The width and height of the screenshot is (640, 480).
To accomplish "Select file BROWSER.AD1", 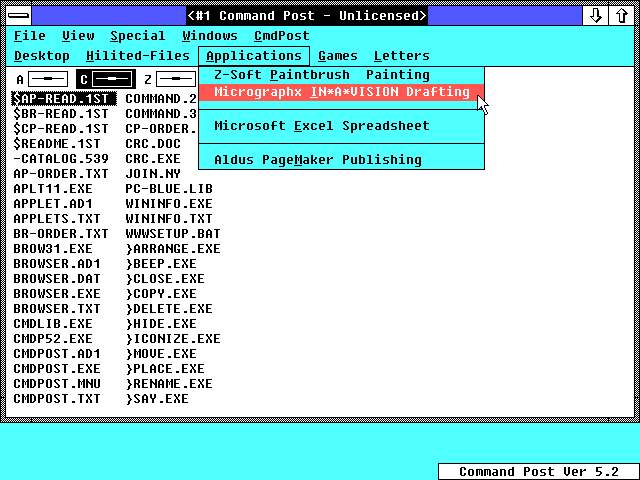I will 57,264.
